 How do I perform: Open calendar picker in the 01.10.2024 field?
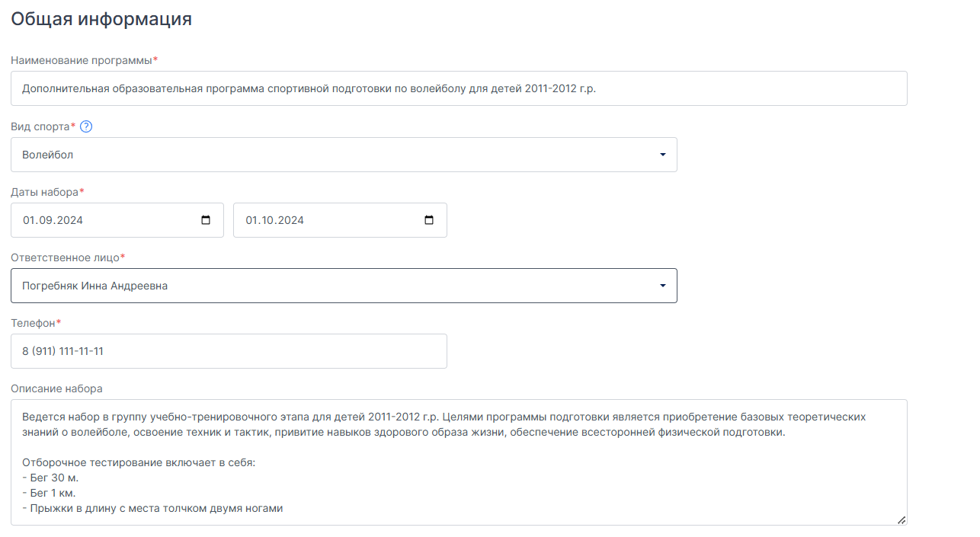click(x=429, y=220)
